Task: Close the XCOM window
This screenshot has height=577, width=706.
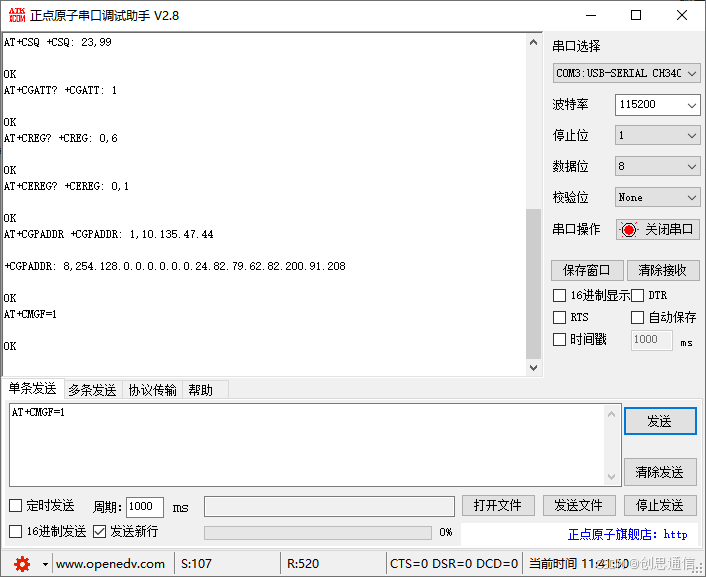Action: [x=682, y=15]
